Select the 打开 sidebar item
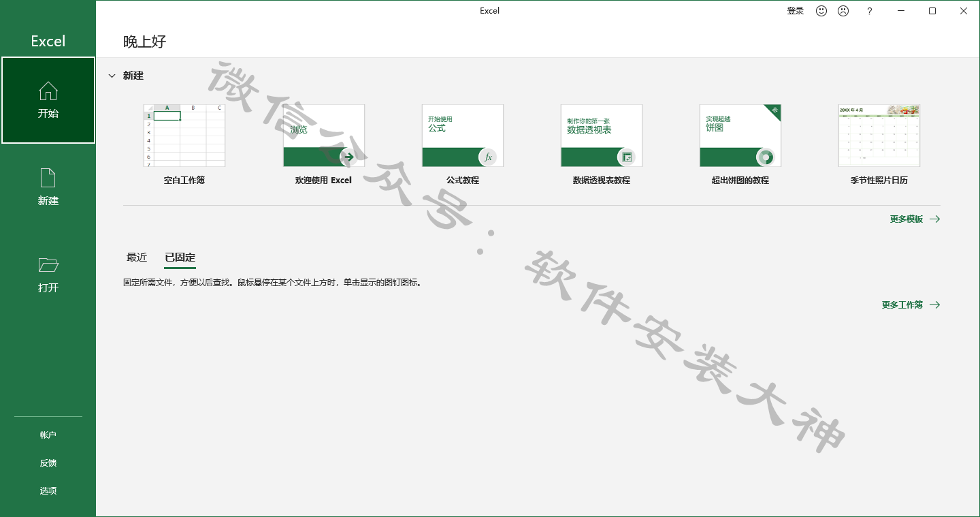 click(x=48, y=275)
